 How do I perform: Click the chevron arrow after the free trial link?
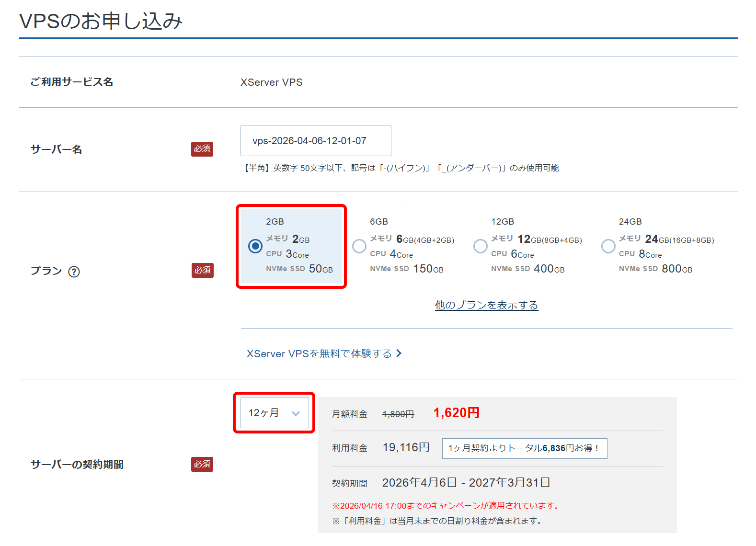pos(399,353)
